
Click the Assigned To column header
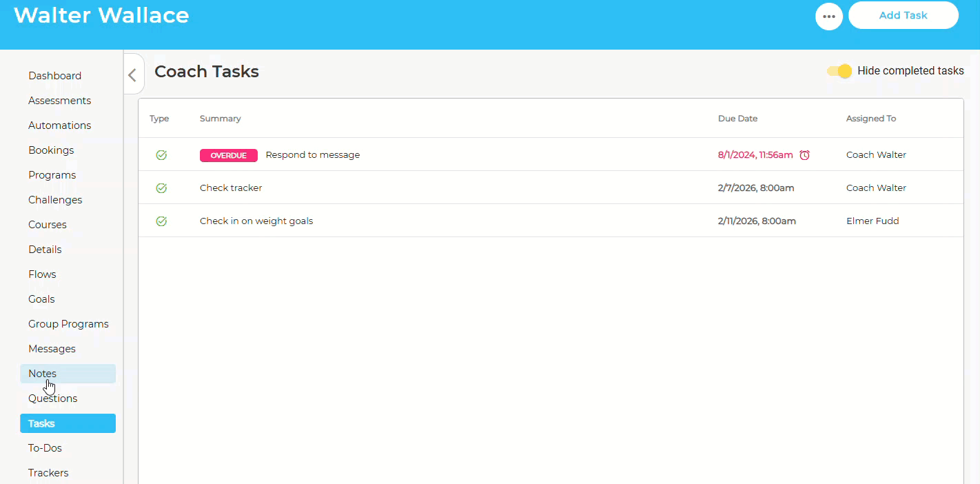[870, 119]
